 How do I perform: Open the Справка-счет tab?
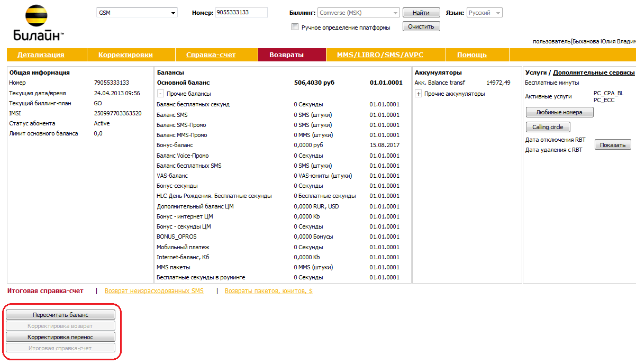211,55
